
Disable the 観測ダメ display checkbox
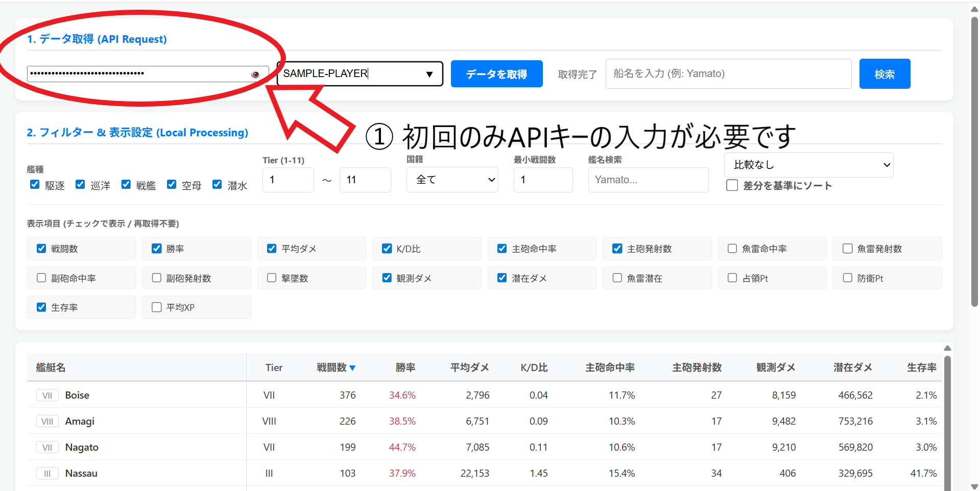point(387,278)
